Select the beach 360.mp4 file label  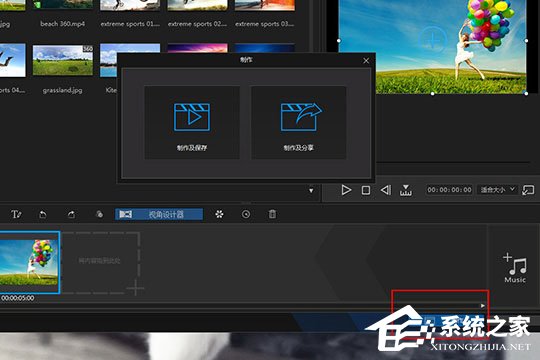tap(62, 24)
